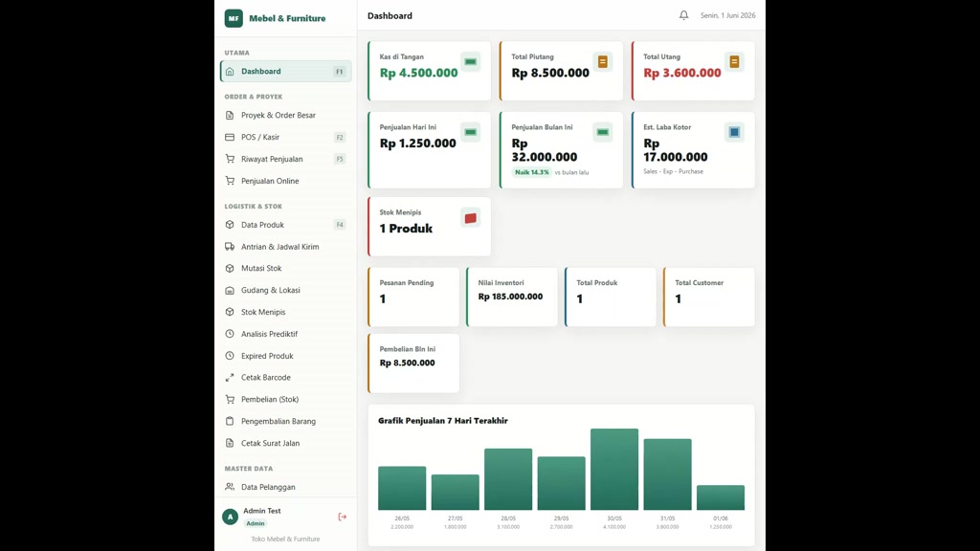Open Riwayat Penjualan in sidebar
The width and height of the screenshot is (980, 551).
285,159
